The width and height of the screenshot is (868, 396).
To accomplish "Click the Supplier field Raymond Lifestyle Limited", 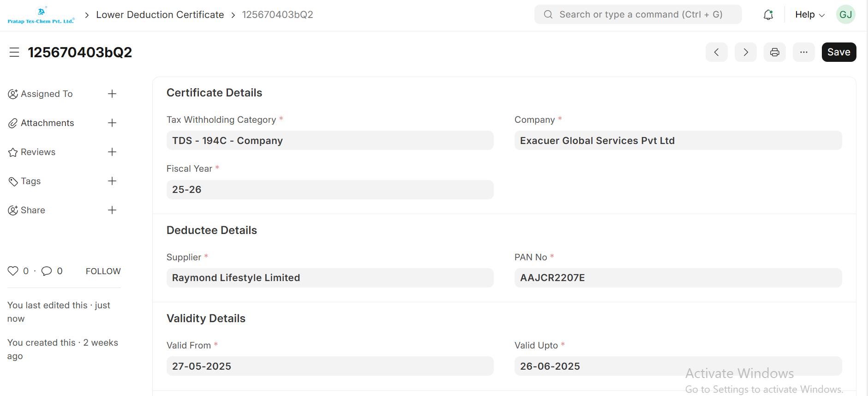I will pyautogui.click(x=329, y=278).
